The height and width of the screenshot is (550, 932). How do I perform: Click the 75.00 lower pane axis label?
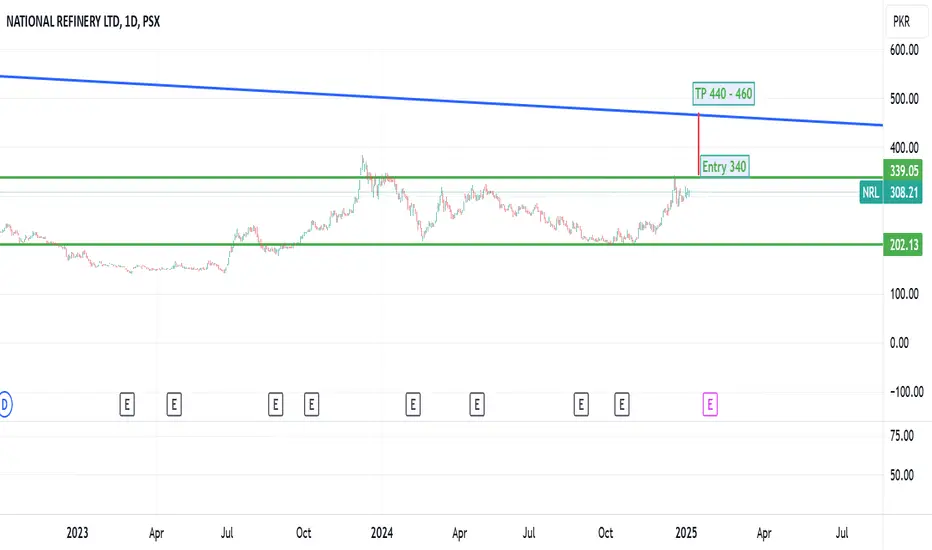pos(902,436)
